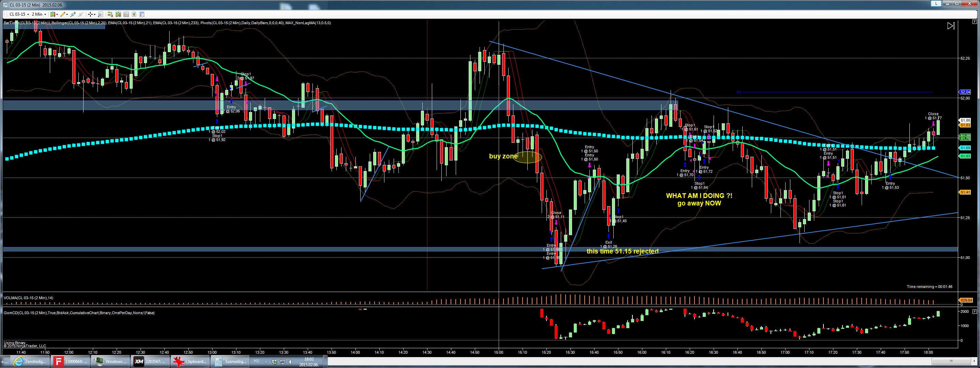Click the R1 pivot line label
The image size is (980, 368).
tap(739, 92)
